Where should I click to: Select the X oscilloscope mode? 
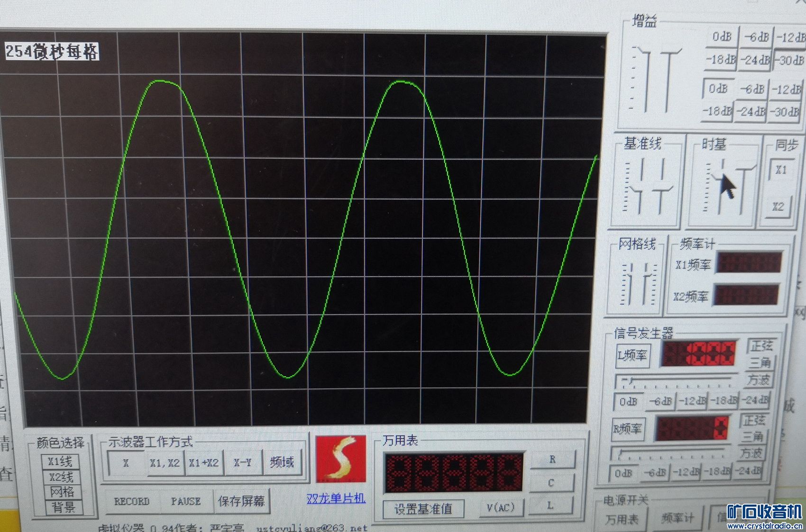pyautogui.click(x=126, y=463)
